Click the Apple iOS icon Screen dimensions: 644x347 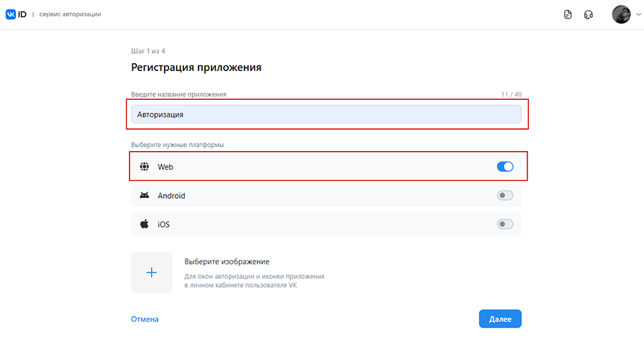(x=144, y=224)
